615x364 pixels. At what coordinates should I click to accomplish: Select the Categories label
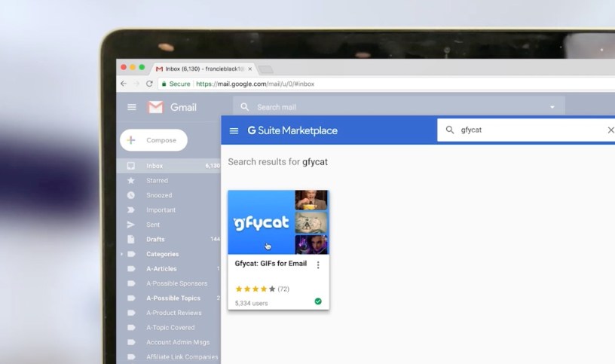[162, 254]
